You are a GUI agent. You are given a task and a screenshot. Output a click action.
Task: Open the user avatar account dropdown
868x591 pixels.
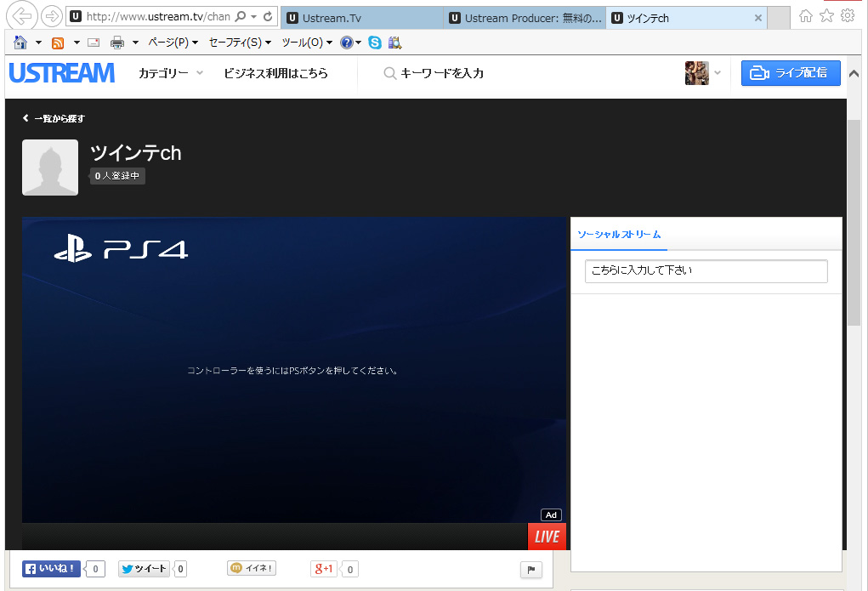pyautogui.click(x=703, y=73)
